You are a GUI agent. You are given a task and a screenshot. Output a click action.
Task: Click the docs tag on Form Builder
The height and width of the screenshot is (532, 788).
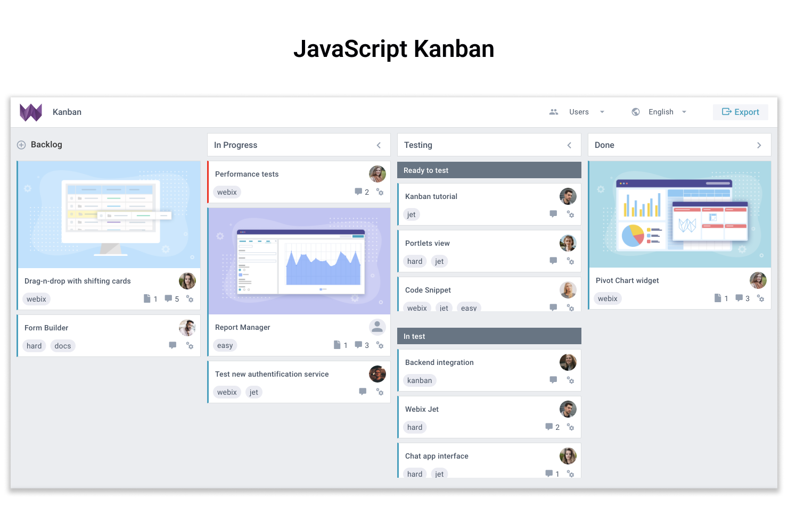click(x=63, y=346)
